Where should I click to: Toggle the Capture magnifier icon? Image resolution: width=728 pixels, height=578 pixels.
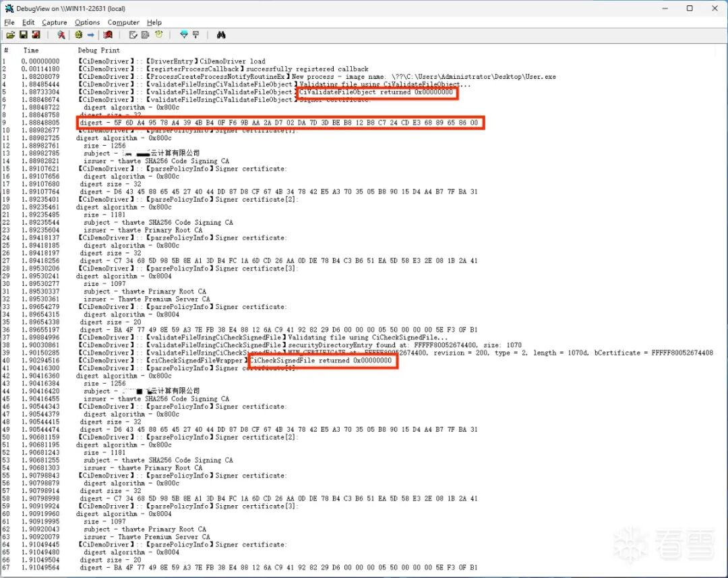tap(61, 35)
